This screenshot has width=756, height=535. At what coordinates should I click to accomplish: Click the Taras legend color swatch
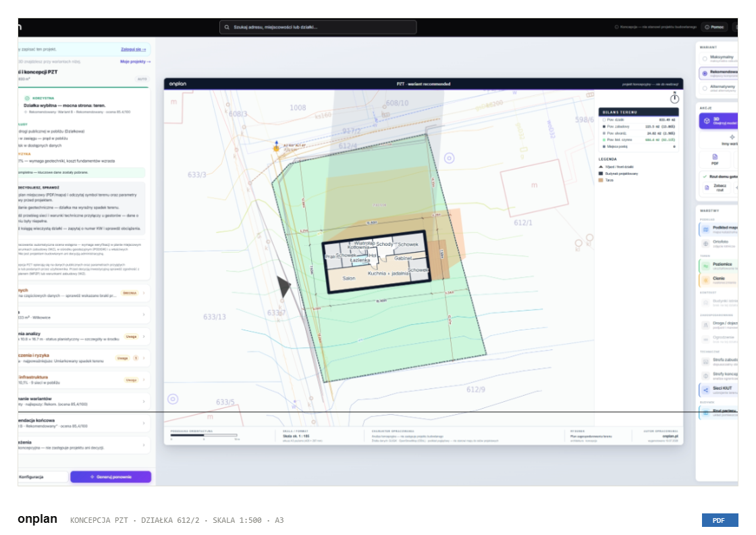tap(601, 180)
